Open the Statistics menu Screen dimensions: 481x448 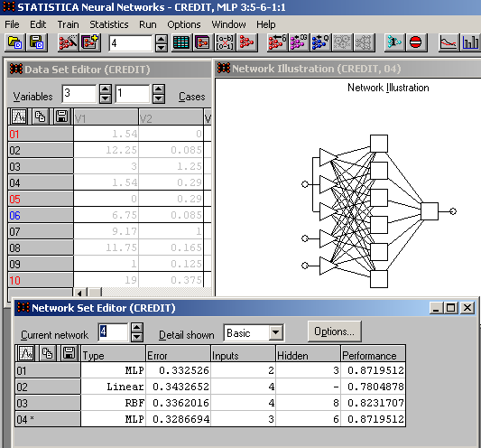tap(109, 24)
